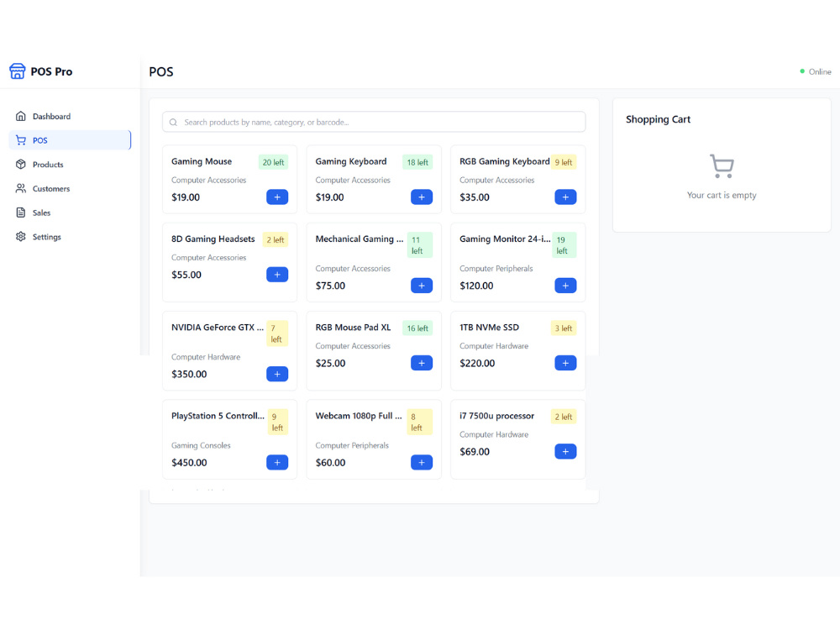This screenshot has height=630, width=840.
Task: Click the Online status text
Action: [x=820, y=71]
